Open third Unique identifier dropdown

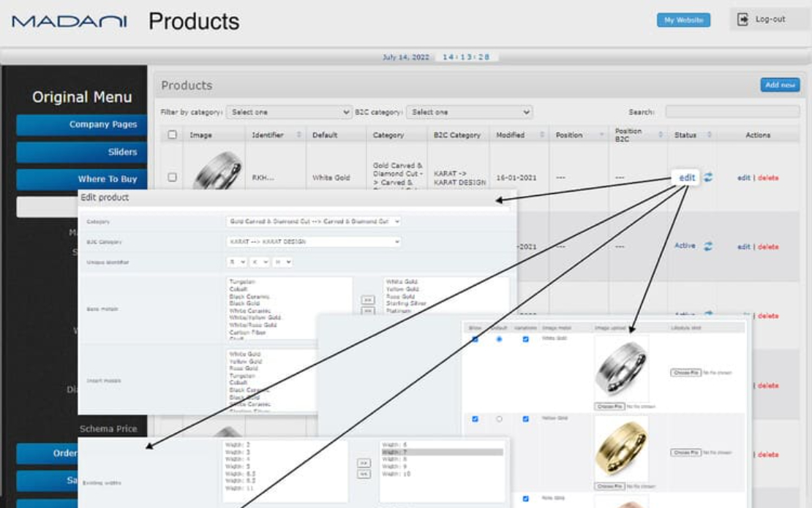tap(282, 262)
